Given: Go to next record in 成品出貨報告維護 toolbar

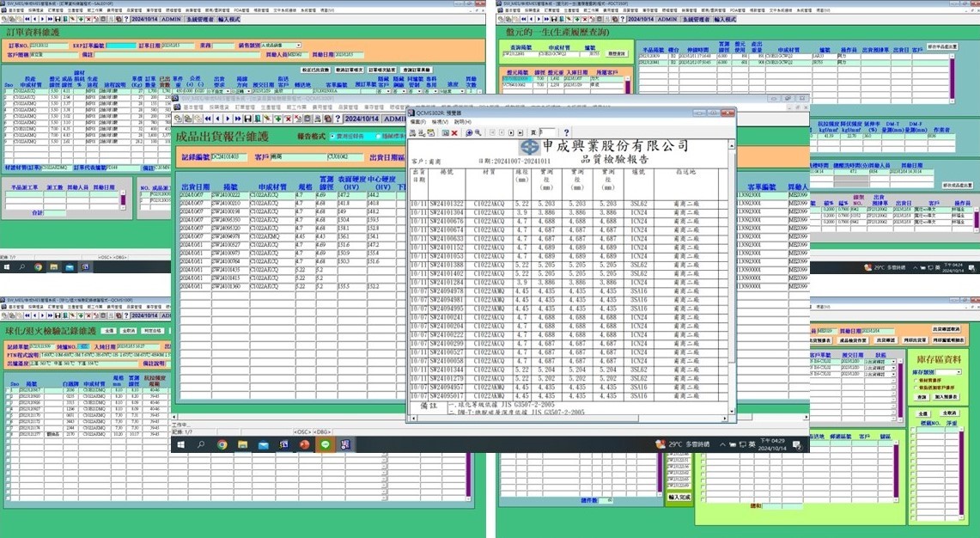Looking at the screenshot, I should 228,119.
